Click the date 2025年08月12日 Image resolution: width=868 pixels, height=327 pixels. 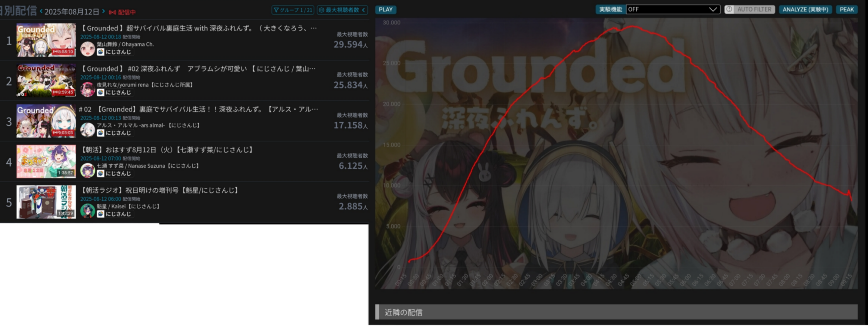(x=72, y=12)
